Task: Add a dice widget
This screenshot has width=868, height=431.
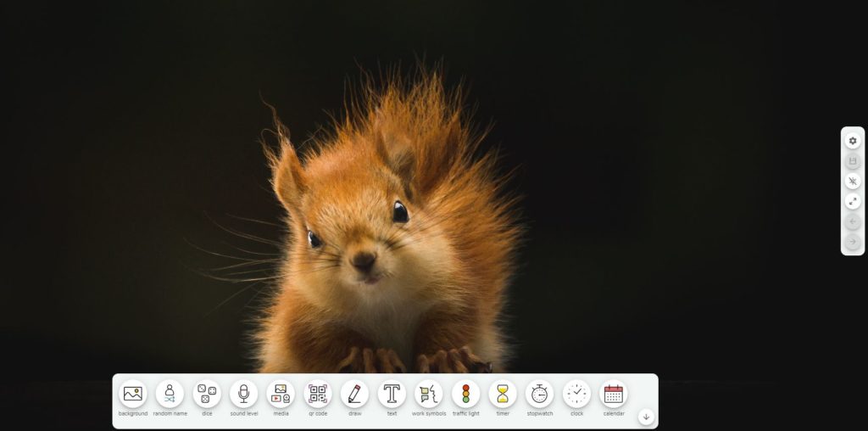Action: [207, 394]
